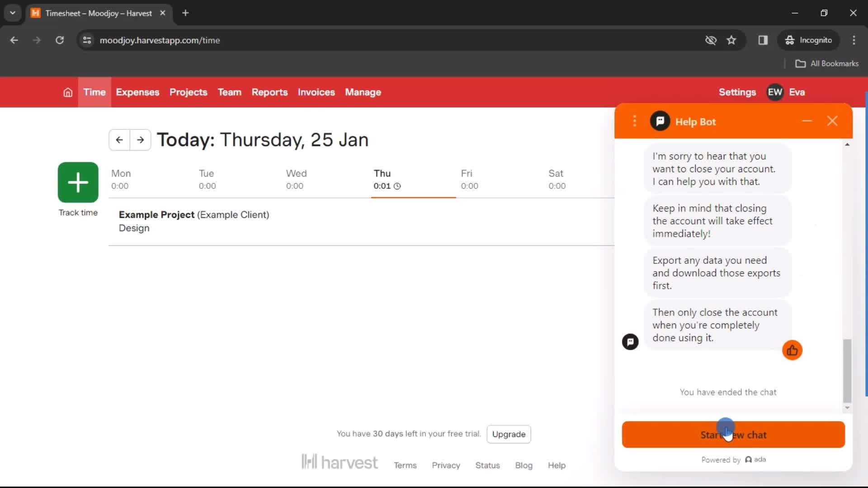
Task: Open Settings in the top bar
Action: (x=737, y=92)
